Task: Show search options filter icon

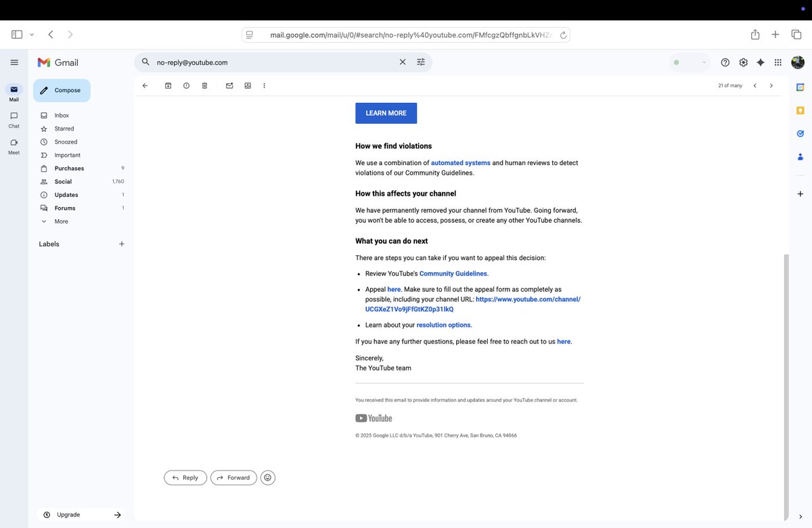Action: point(421,62)
